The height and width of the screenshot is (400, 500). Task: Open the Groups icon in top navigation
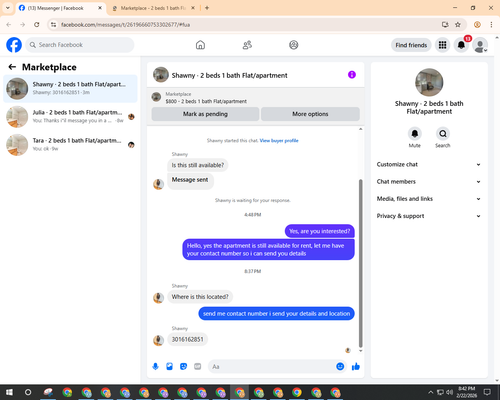click(x=294, y=45)
